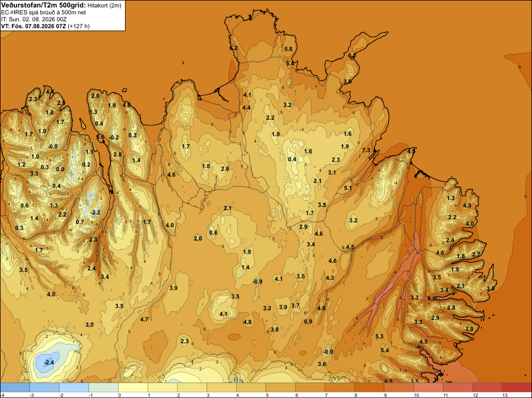
Task: Select the legend color between -1 and 0
Action: 104,387
